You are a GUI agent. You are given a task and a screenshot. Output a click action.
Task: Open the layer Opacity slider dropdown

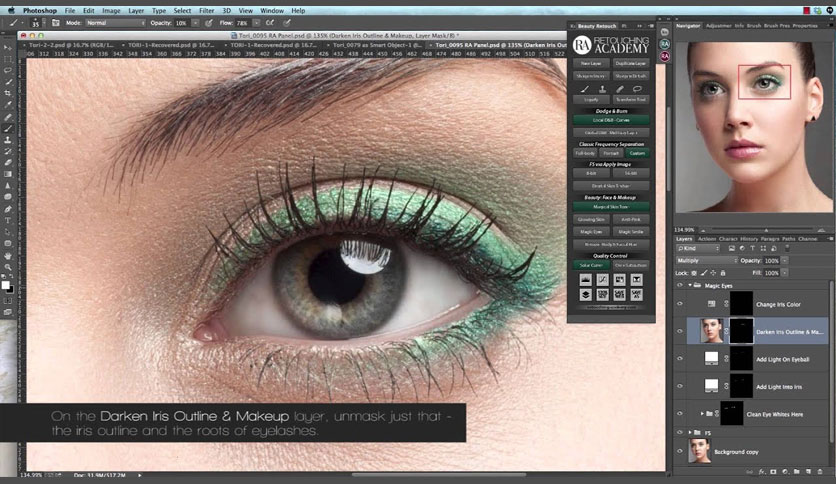coord(785,261)
